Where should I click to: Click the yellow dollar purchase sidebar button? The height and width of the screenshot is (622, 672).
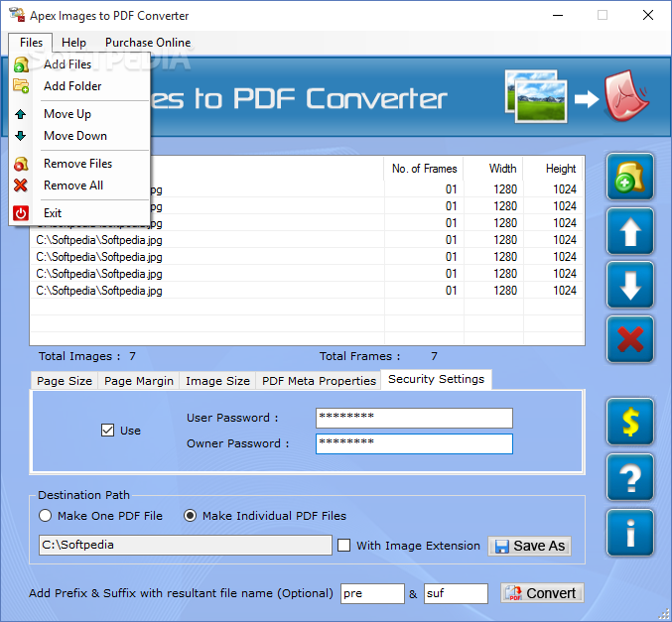(x=630, y=422)
